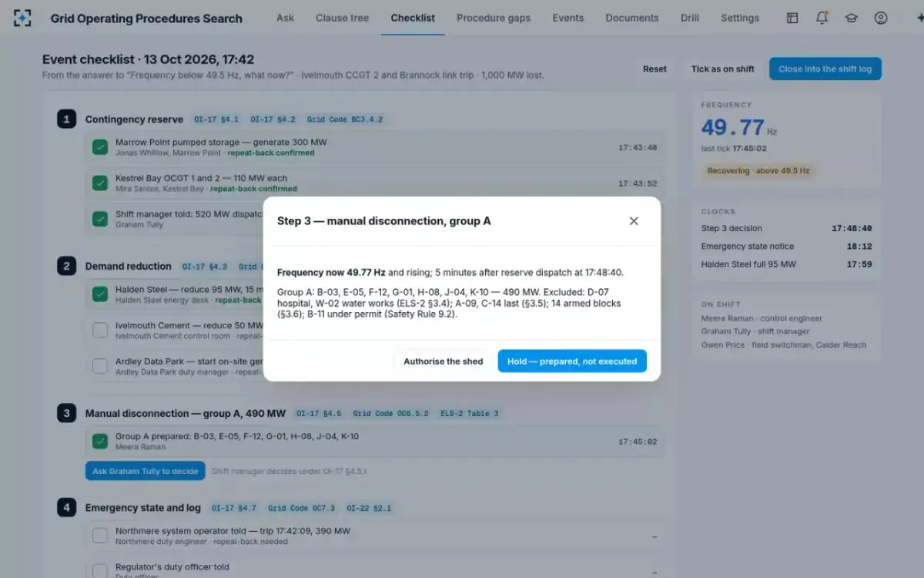Image resolution: width=924 pixels, height=578 pixels.
Task: Untick Kestrel Bay OCGT checkbox
Action: tap(100, 183)
